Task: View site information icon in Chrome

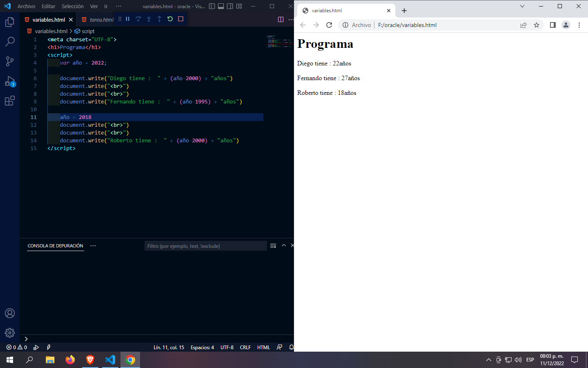Action: 345,25
